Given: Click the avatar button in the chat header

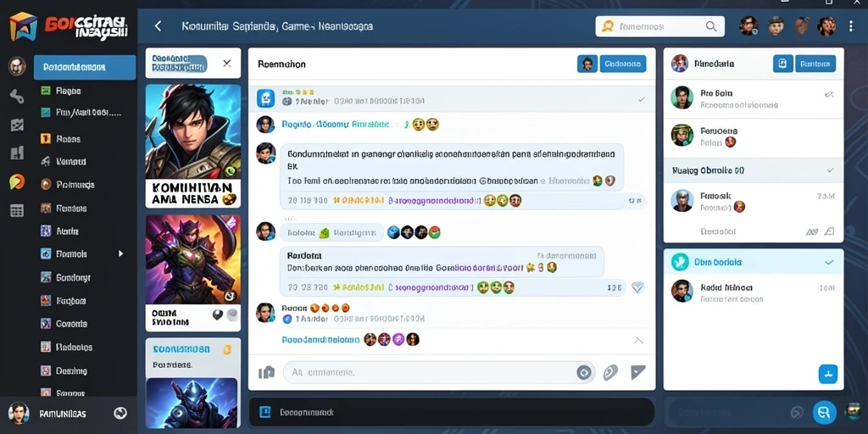Looking at the screenshot, I should 587,64.
